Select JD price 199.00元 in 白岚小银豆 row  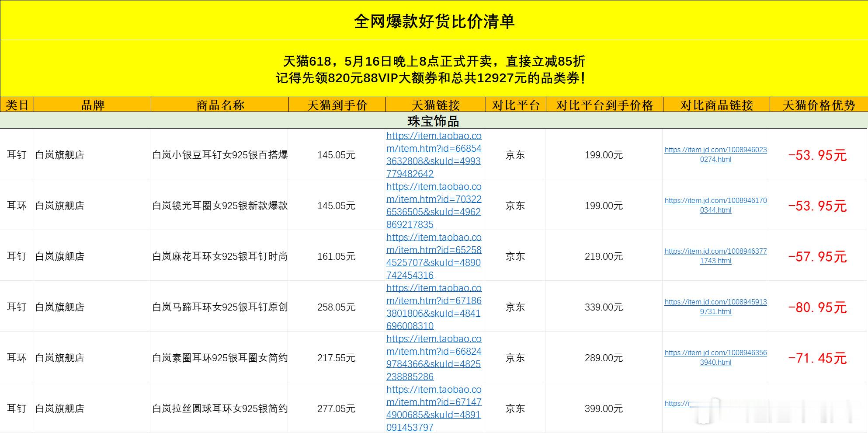pos(604,155)
